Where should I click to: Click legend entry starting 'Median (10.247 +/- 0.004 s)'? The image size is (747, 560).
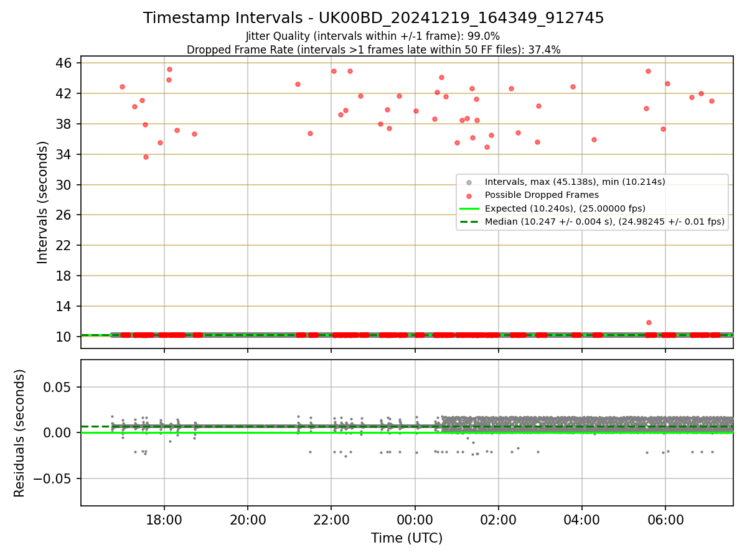[604, 221]
